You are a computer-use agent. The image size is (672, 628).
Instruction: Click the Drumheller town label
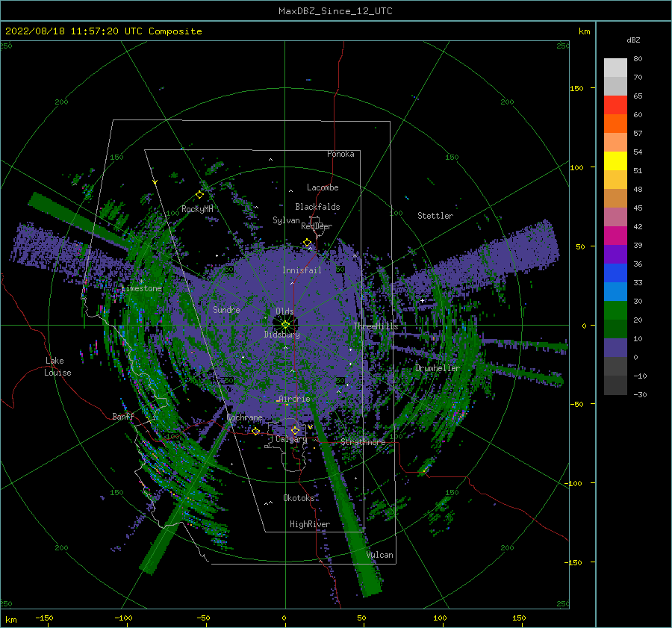coord(438,368)
